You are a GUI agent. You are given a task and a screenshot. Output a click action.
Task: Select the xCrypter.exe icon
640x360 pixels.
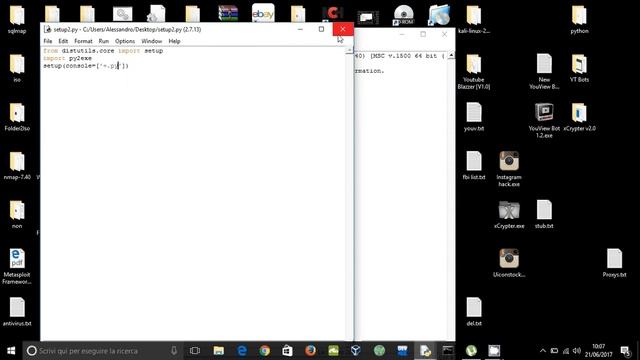tap(509, 214)
